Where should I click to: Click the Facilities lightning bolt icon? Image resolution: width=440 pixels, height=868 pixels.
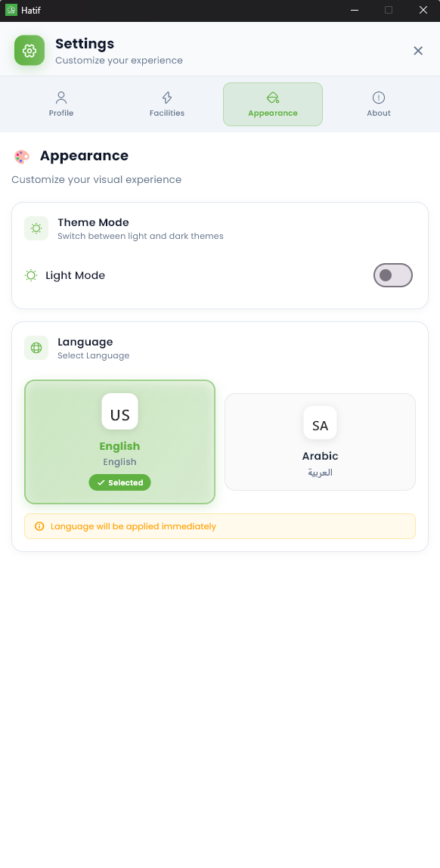[x=166, y=97]
